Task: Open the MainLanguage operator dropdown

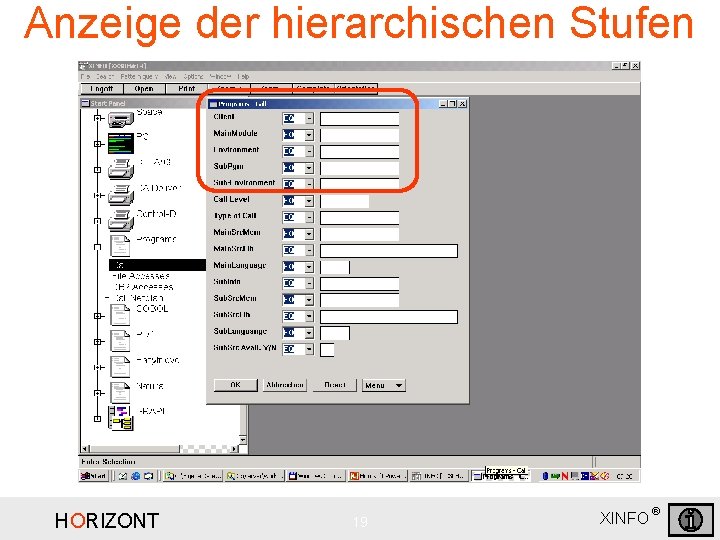Action: 309,267
